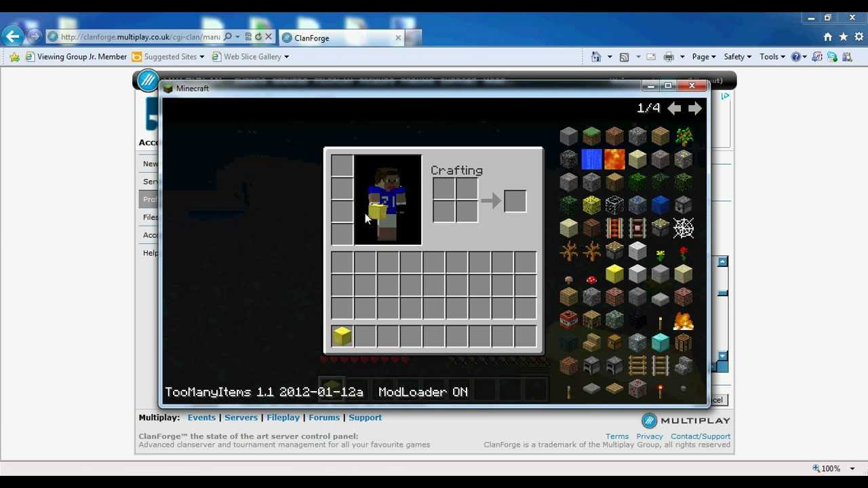Open the Contact/Support link
Screen dimensions: 868x488
[701, 436]
